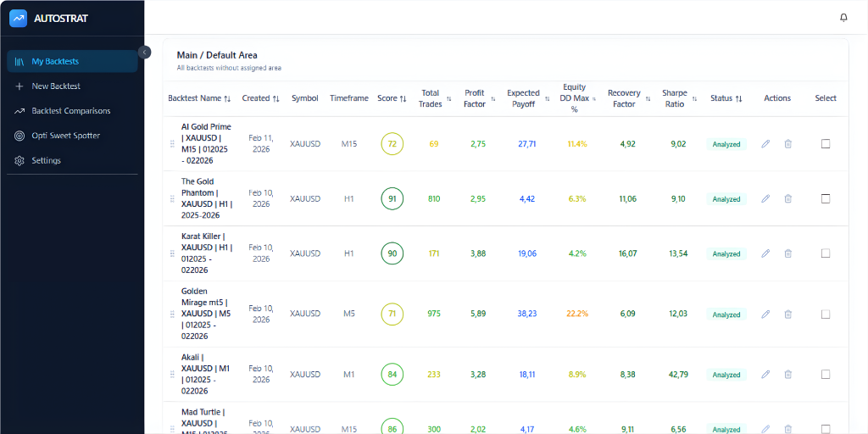Click Expected Payoff value 38,23
Viewport: 868px width, 434px height.
pos(527,314)
